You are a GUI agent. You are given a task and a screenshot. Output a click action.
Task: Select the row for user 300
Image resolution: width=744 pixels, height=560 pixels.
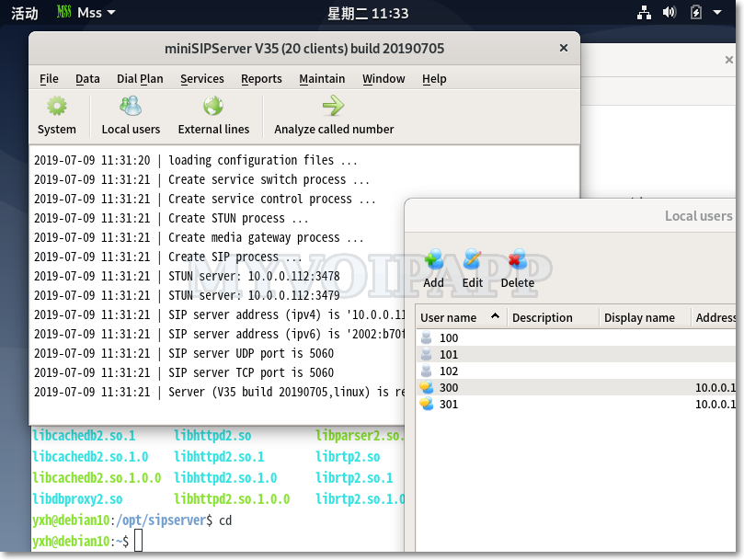576,387
